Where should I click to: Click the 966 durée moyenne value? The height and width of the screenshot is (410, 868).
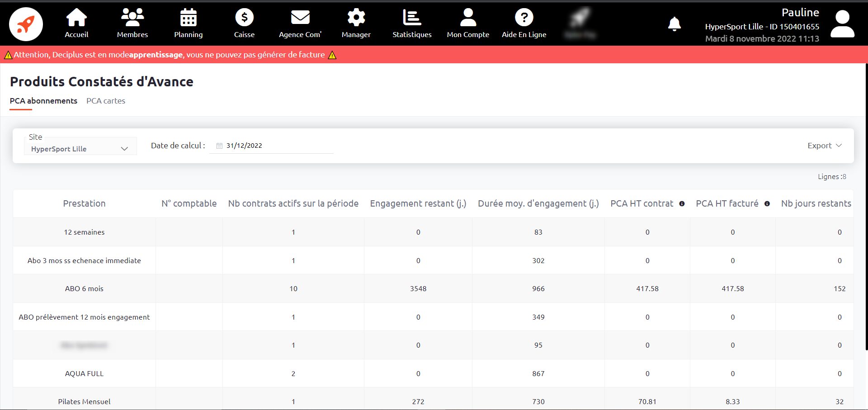[x=538, y=288]
